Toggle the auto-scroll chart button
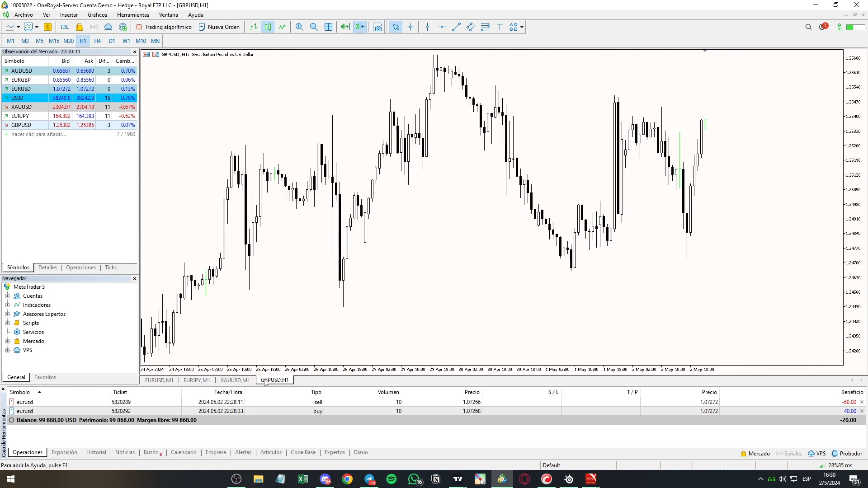Image resolution: width=868 pixels, height=488 pixels. (345, 27)
